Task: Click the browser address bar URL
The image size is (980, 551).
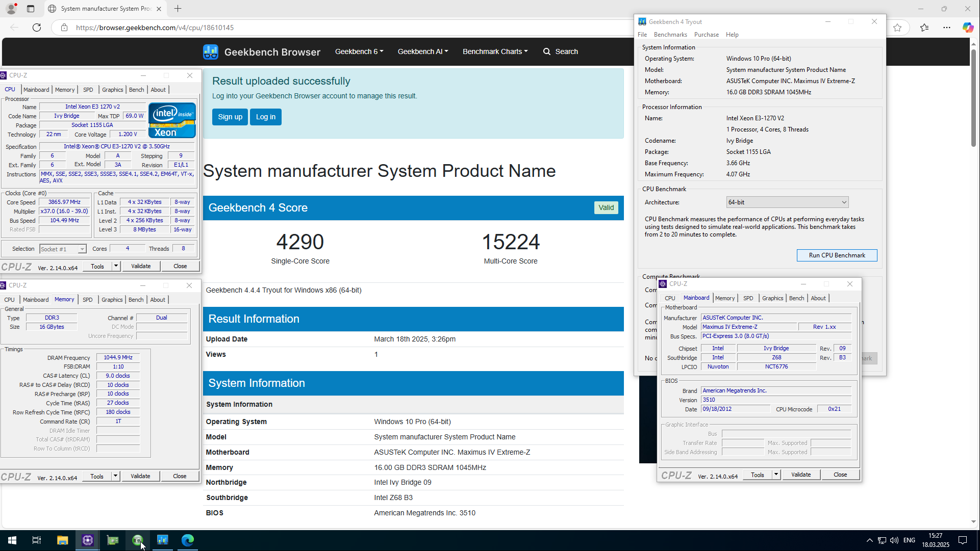Action: click(x=155, y=28)
